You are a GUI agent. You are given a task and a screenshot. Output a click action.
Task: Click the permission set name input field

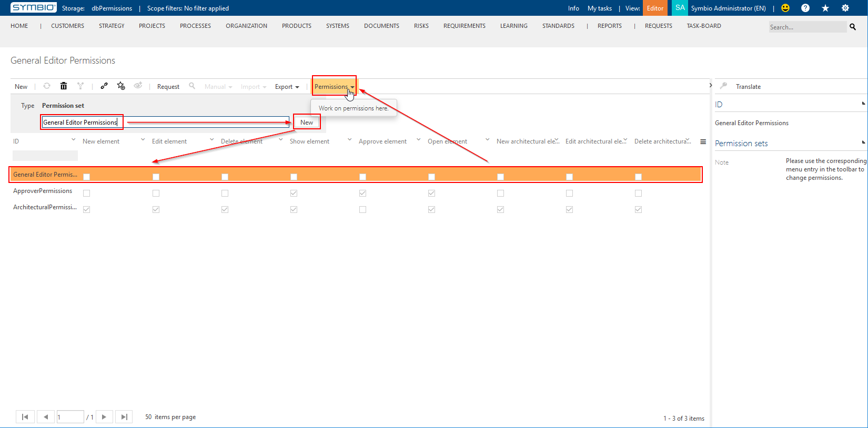(x=166, y=122)
